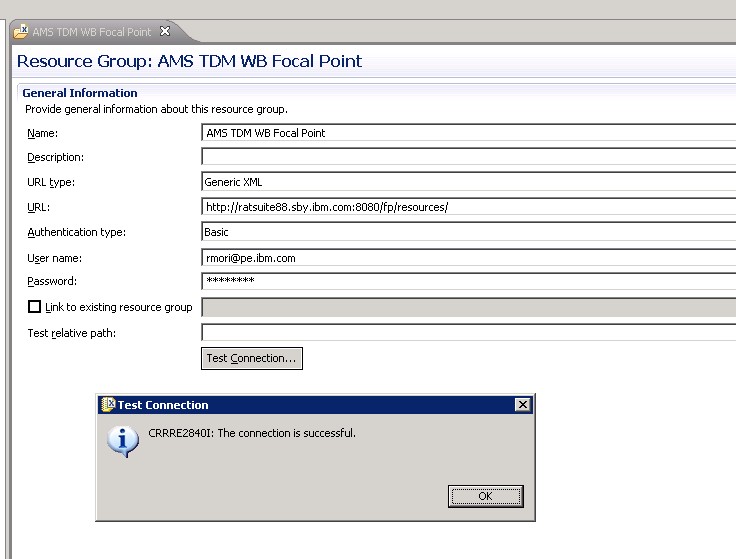Screen dimensions: 736x559
Task: Click the URL field with ratsuite88 address
Action: (x=468, y=207)
